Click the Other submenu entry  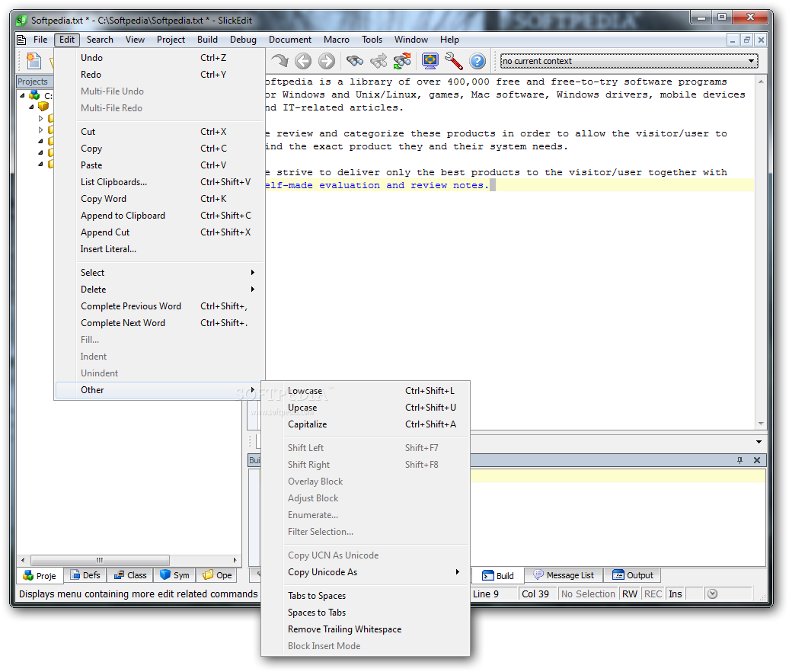[158, 390]
